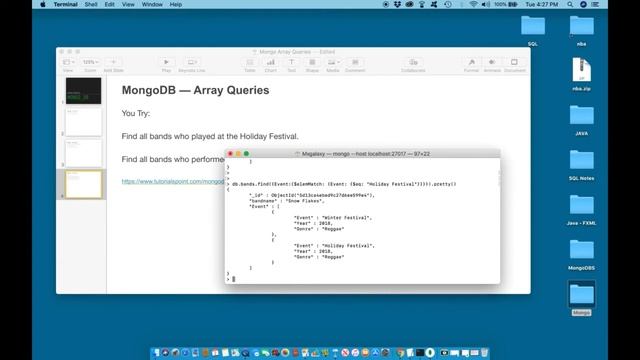Image resolution: width=640 pixels, height=360 pixels.
Task: Insert a Chart from the Keynote toolbar
Action: (x=271, y=62)
